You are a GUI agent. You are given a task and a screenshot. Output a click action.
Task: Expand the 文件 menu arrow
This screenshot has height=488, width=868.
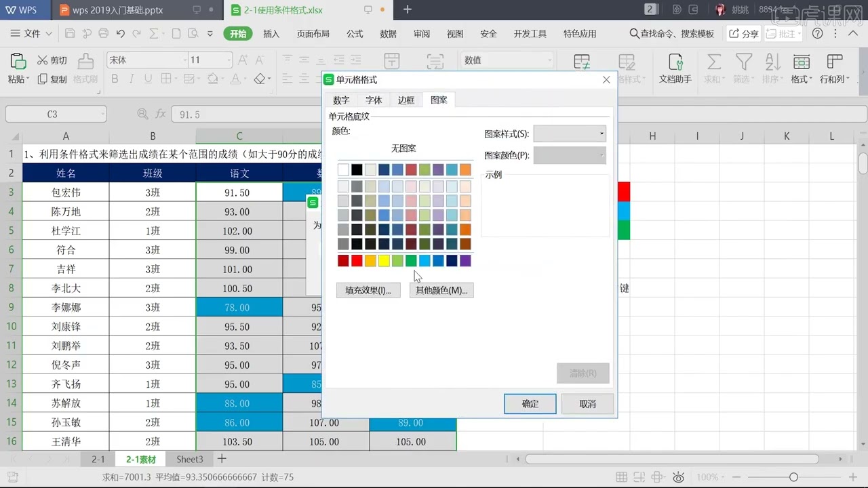click(48, 33)
